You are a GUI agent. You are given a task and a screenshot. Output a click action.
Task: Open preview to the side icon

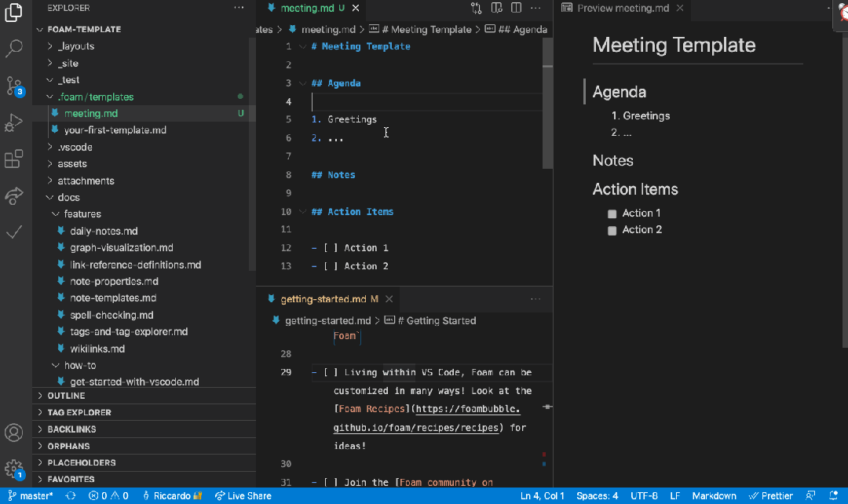(x=496, y=8)
